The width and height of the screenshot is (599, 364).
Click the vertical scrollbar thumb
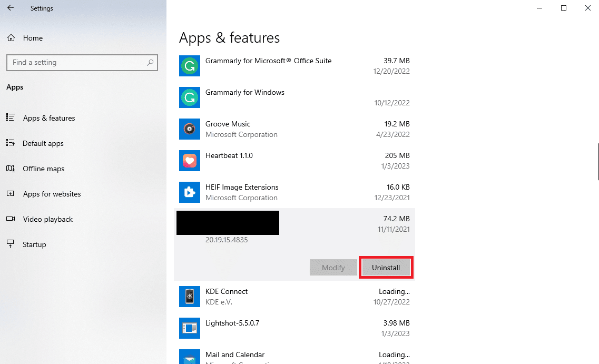click(597, 161)
